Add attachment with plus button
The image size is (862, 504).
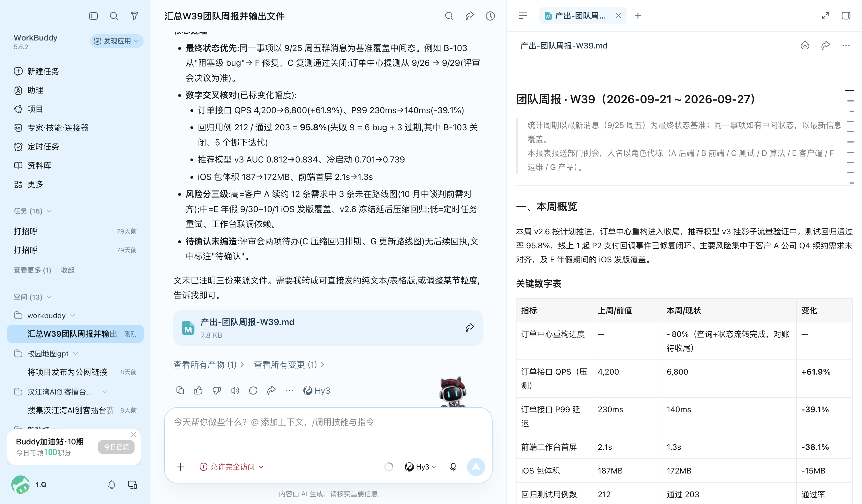pyautogui.click(x=181, y=467)
